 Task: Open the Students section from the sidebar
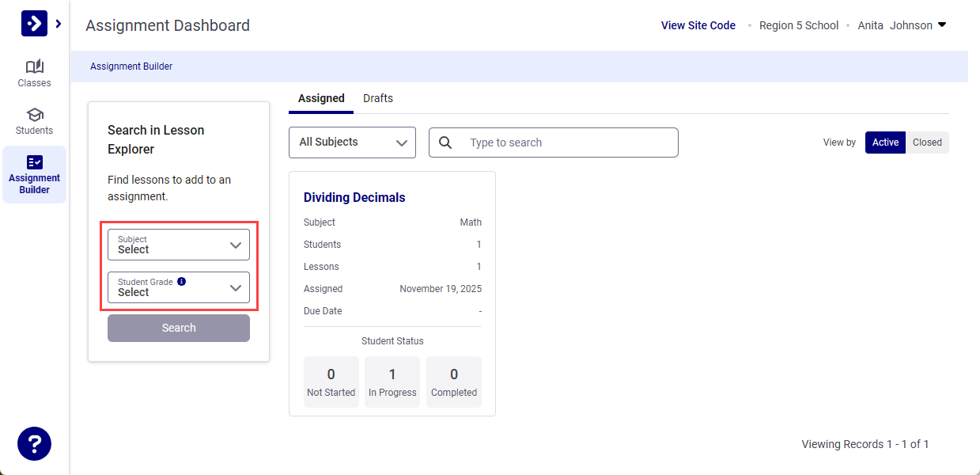(34, 120)
